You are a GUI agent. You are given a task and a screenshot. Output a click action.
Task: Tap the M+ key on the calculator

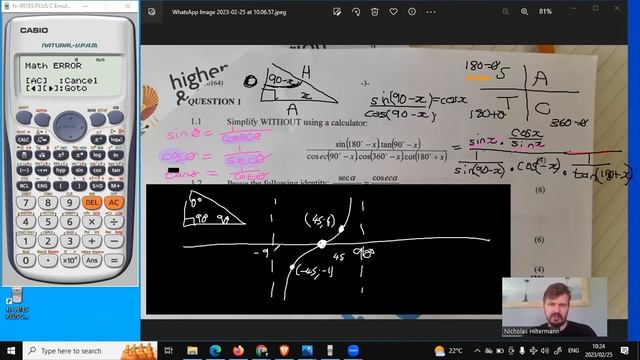tap(116, 186)
